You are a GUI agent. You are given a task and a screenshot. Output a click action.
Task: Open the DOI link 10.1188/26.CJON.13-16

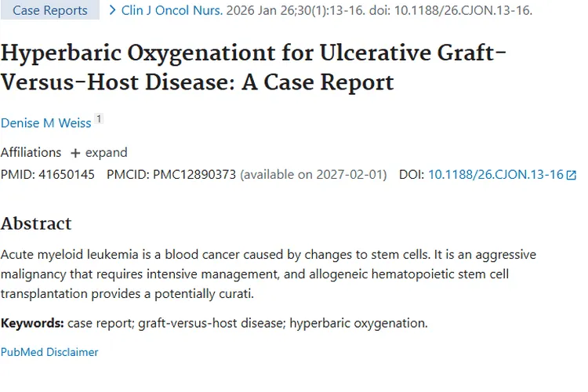(x=495, y=174)
